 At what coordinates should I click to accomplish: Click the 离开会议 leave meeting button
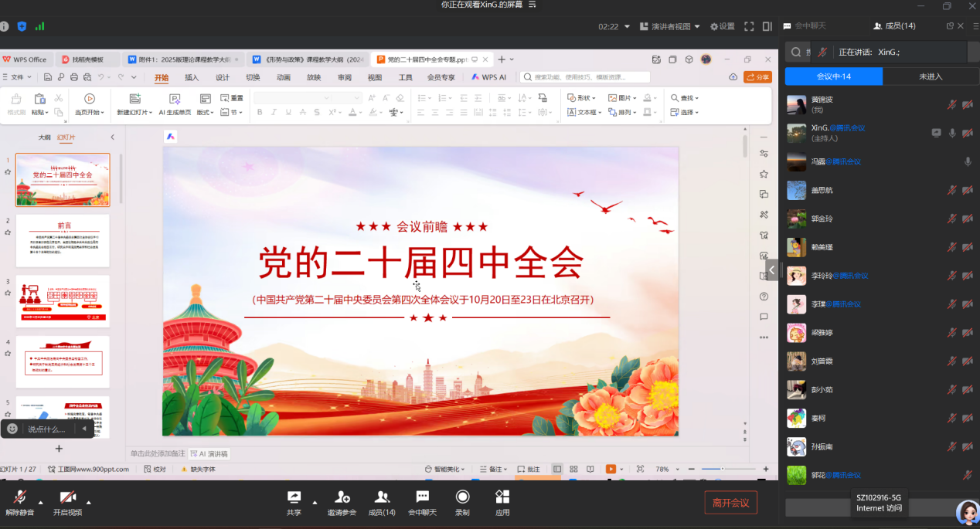pyautogui.click(x=730, y=503)
